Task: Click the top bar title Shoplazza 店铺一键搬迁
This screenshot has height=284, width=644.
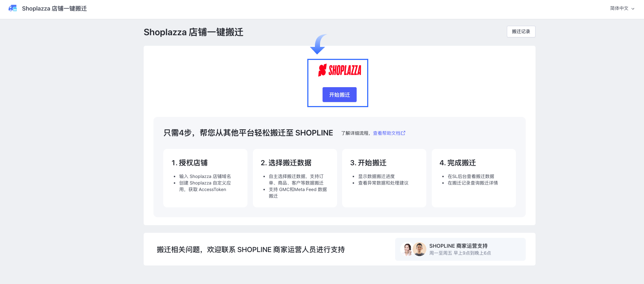Action: (x=54, y=8)
